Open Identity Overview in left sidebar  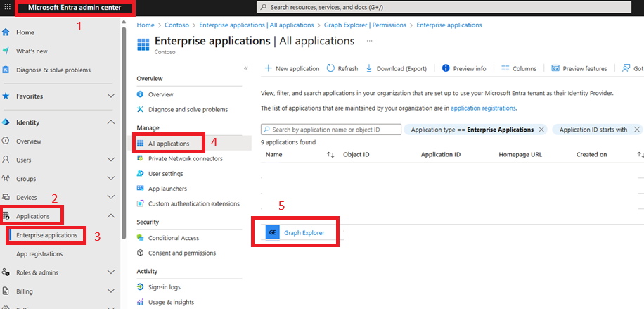pos(29,141)
